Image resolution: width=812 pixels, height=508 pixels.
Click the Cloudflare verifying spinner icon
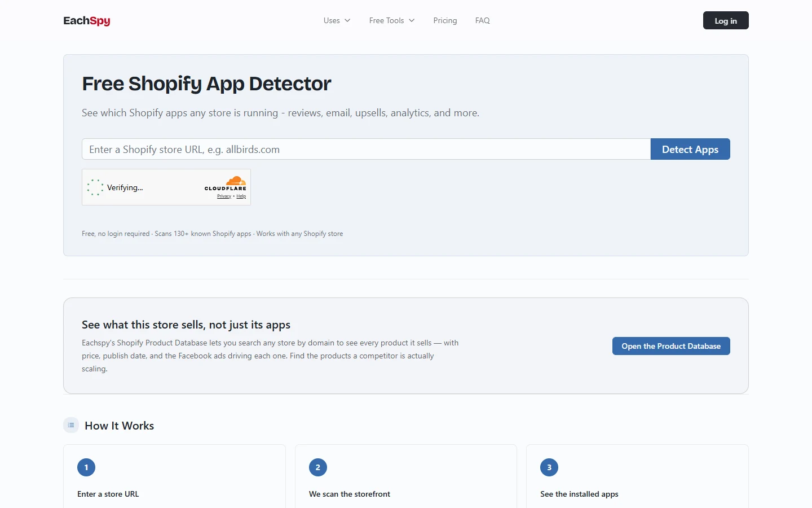95,187
